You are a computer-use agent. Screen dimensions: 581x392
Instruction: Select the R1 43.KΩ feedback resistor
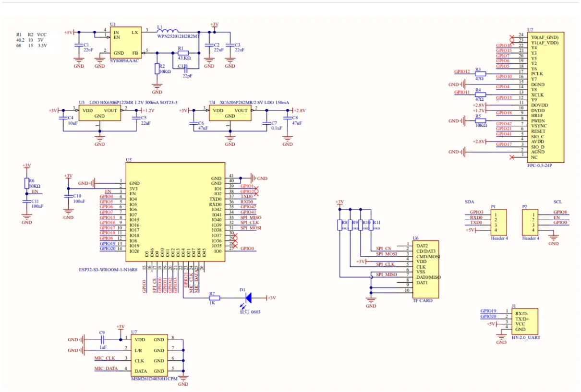click(183, 53)
